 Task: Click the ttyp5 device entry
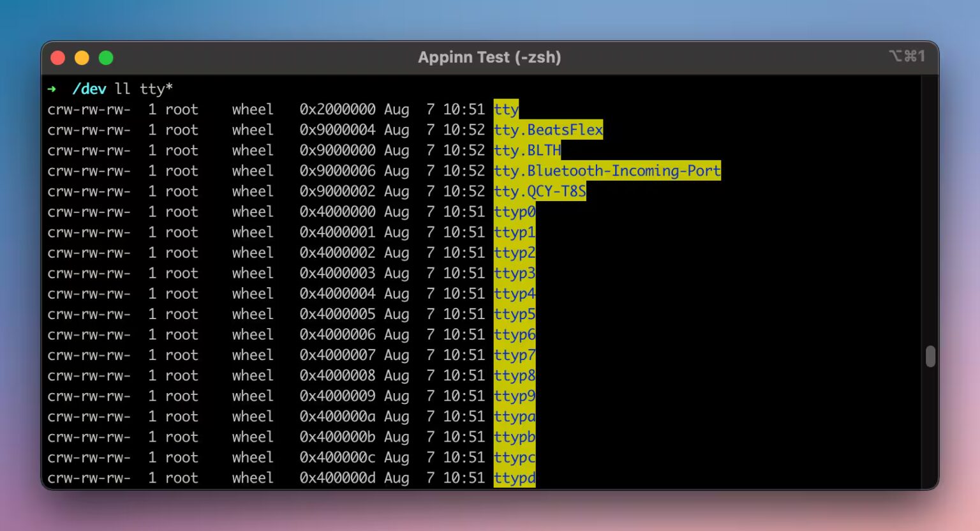pyautogui.click(x=514, y=313)
